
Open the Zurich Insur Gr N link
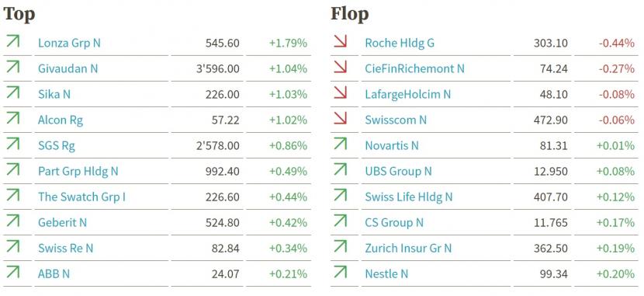coord(408,249)
